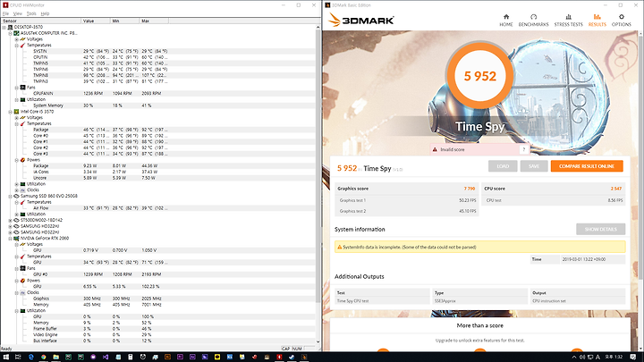
Task: Select the Air Flow temperature row
Action: point(159,208)
